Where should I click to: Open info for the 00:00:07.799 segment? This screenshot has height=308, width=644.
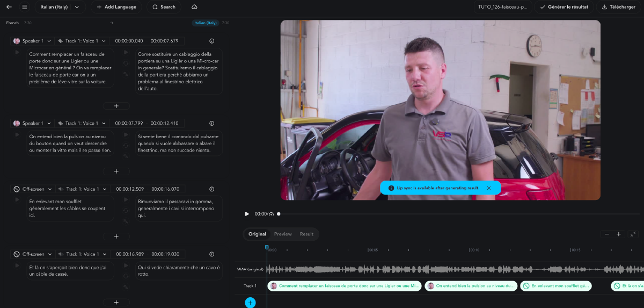point(211,123)
